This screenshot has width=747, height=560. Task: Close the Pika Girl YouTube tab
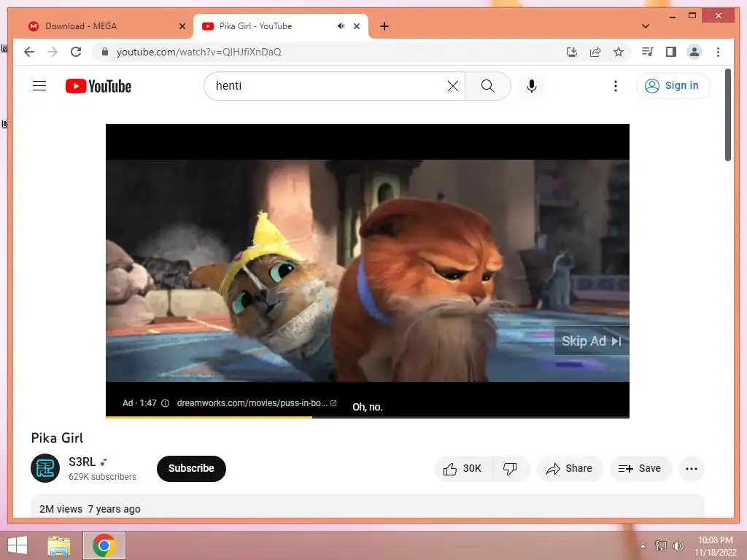point(356,26)
